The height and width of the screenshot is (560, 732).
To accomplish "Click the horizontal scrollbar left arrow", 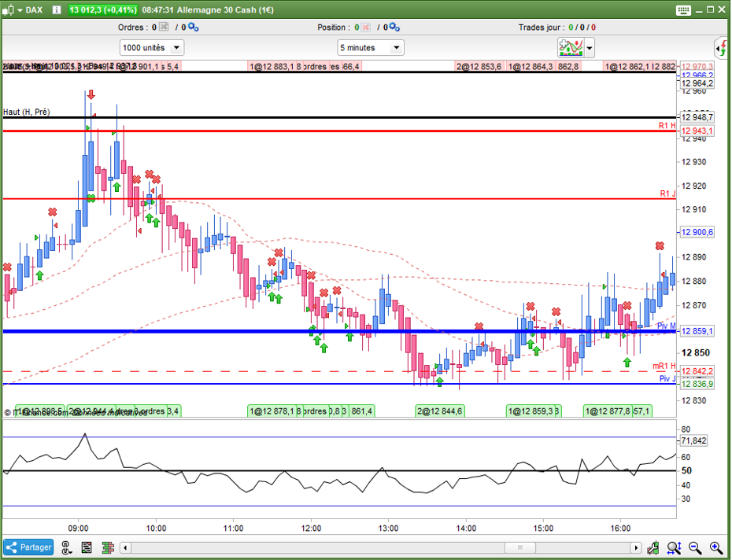I will [x=126, y=547].
